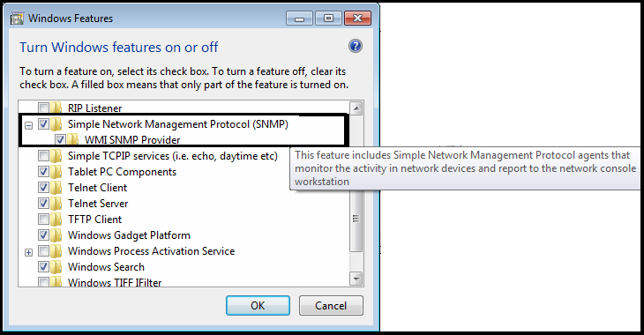Confirm changes with the OK button
Viewport: 644px width, 335px height.
coord(258,305)
